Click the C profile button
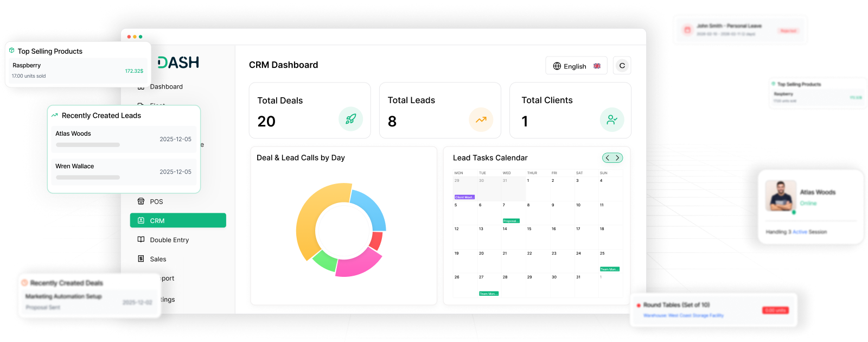This screenshot has height=342, width=868. [622, 66]
